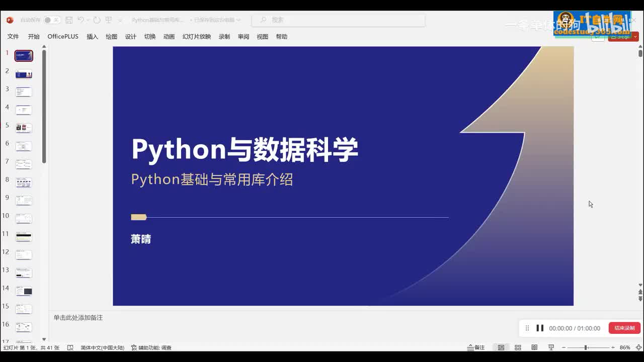Screen dimensions: 644x362
Task: Open the 录制 tab
Action: (x=224, y=37)
